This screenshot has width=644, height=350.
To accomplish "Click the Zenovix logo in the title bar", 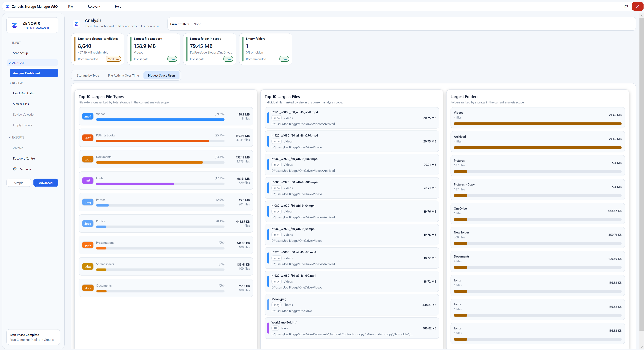I will [8, 7].
